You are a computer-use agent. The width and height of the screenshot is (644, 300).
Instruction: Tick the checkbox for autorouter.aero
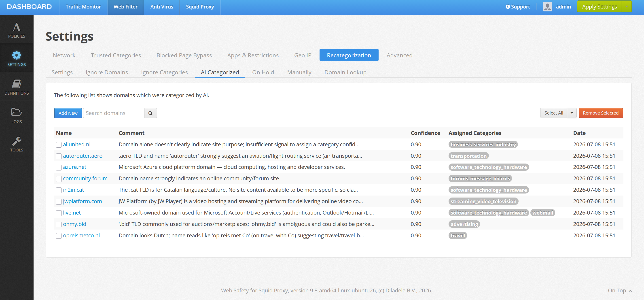[x=59, y=156]
